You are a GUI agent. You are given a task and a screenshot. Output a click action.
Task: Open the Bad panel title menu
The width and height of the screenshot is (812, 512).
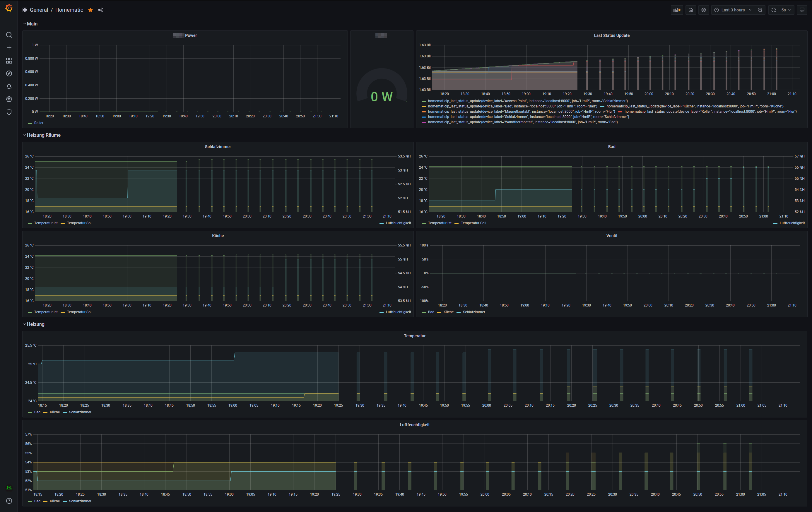[611, 147]
